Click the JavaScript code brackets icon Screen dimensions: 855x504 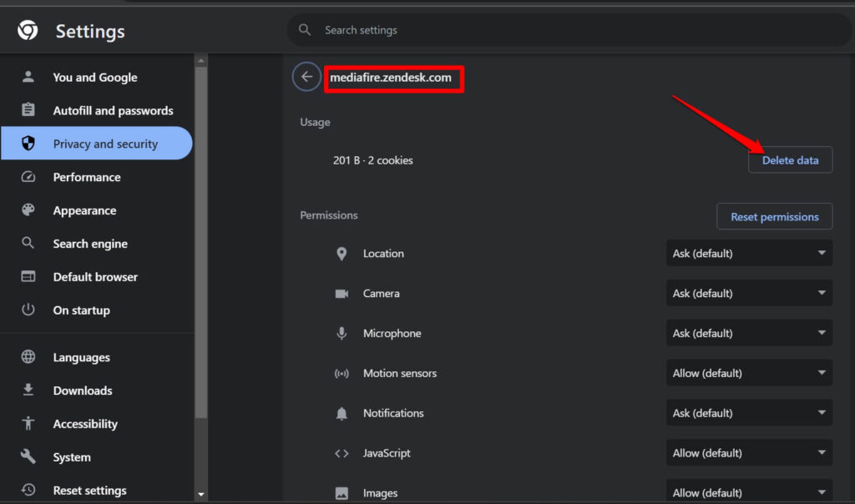pos(342,452)
